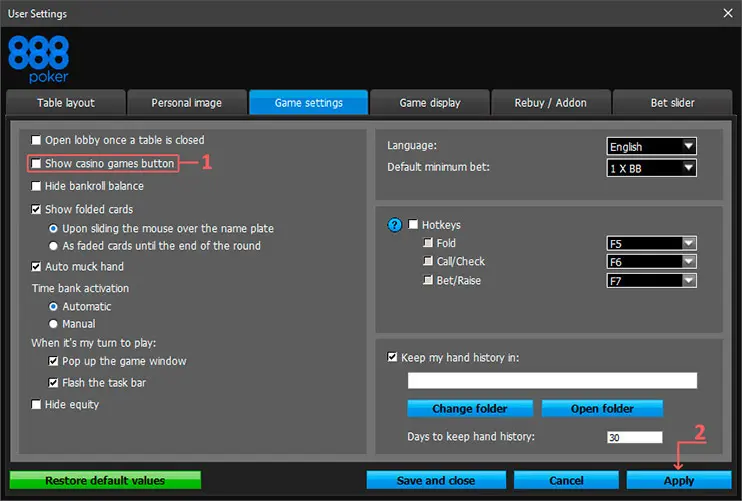Uncheck Pop up the game window
742x501 pixels.
click(x=53, y=361)
